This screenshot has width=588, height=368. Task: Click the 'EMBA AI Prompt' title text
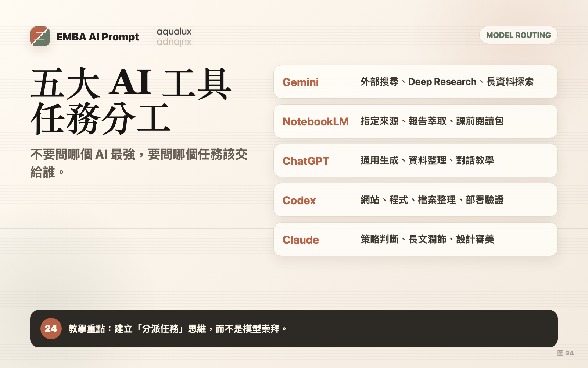click(97, 37)
